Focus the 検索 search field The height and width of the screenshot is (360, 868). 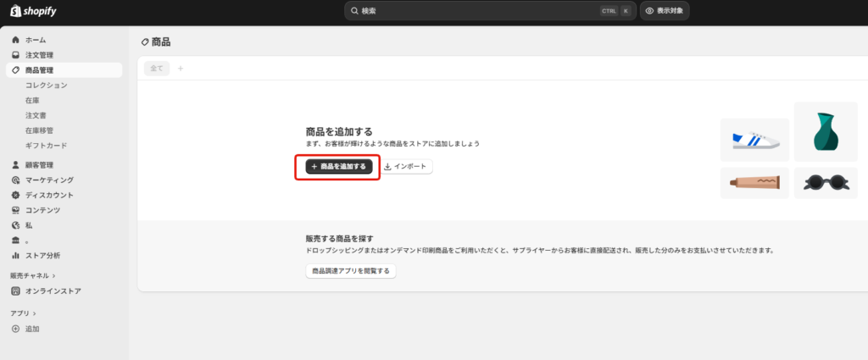pos(491,10)
